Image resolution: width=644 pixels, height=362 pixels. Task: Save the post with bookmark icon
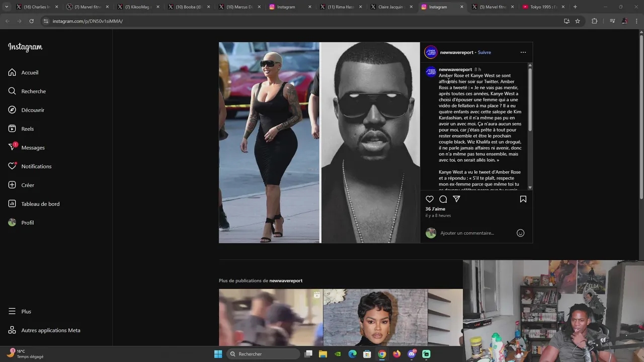tap(523, 199)
